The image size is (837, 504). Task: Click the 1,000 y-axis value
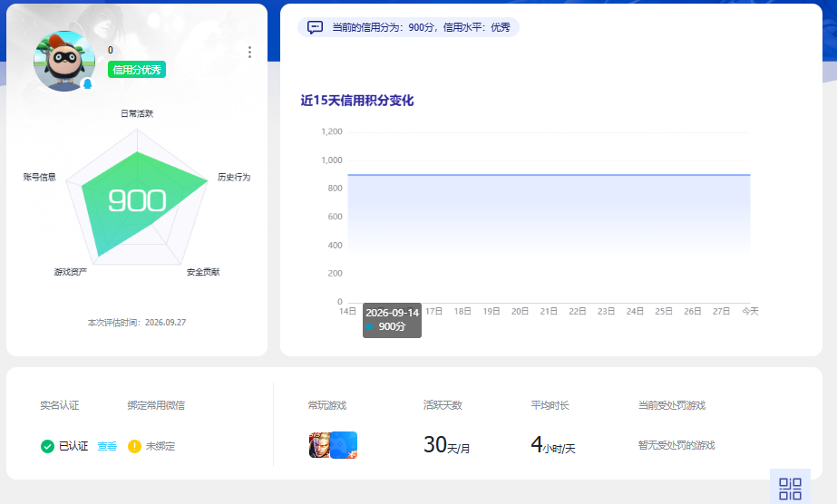pos(332,160)
